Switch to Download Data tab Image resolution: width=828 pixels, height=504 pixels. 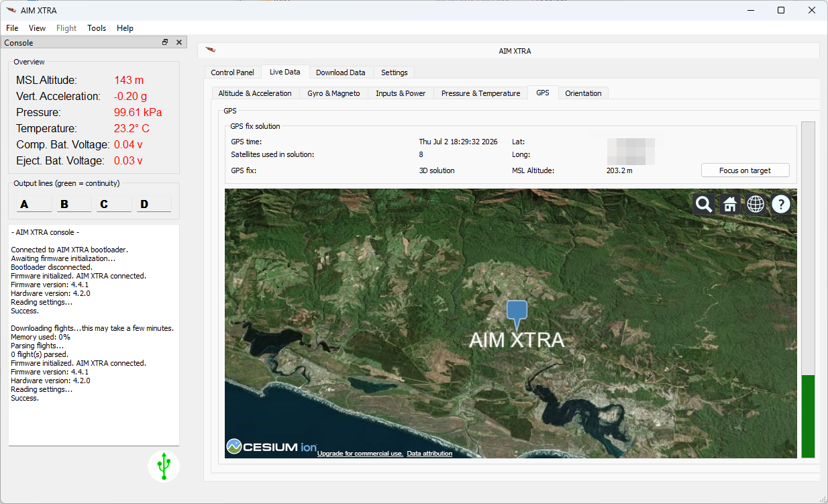(340, 72)
